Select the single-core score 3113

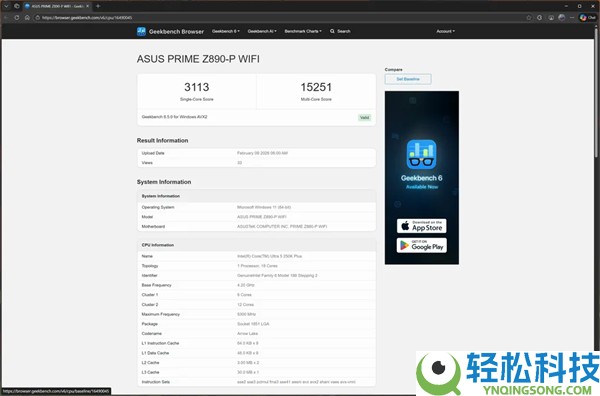[197, 87]
